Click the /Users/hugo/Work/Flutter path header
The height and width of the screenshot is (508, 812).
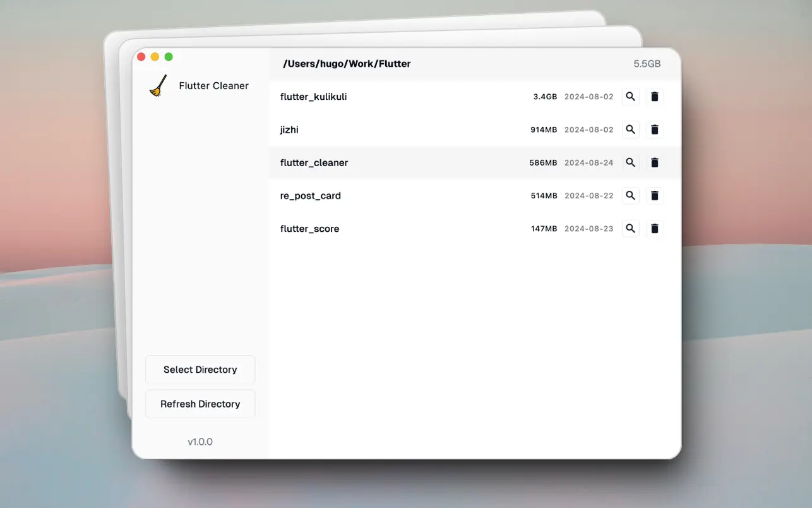347,63
